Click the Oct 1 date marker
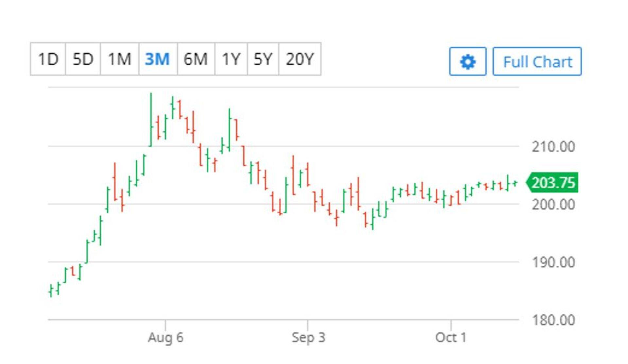 pyautogui.click(x=451, y=337)
